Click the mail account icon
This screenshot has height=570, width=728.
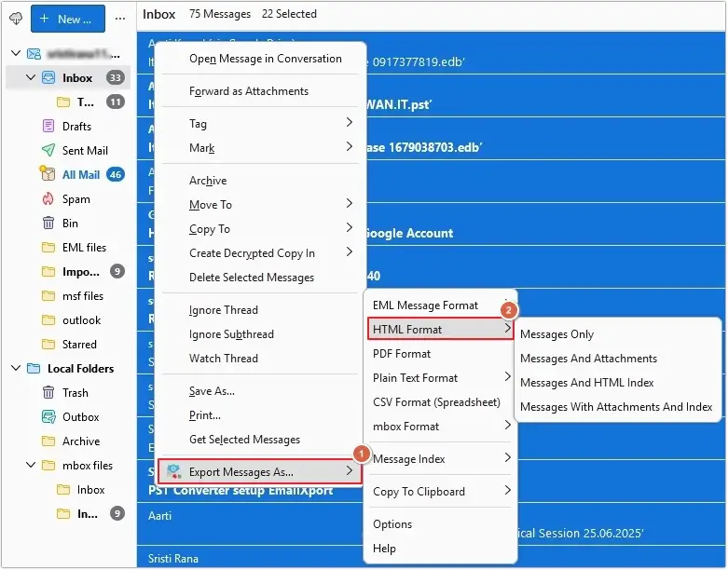point(34,54)
